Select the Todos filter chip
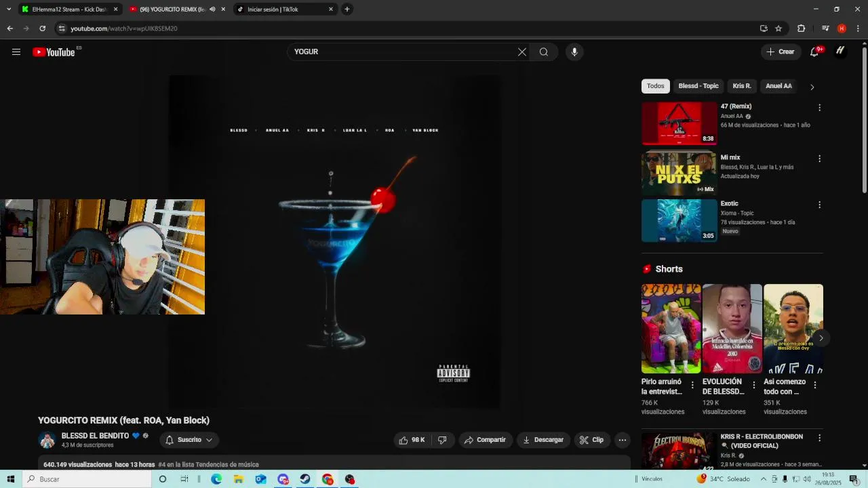This screenshot has height=488, width=868. click(655, 86)
